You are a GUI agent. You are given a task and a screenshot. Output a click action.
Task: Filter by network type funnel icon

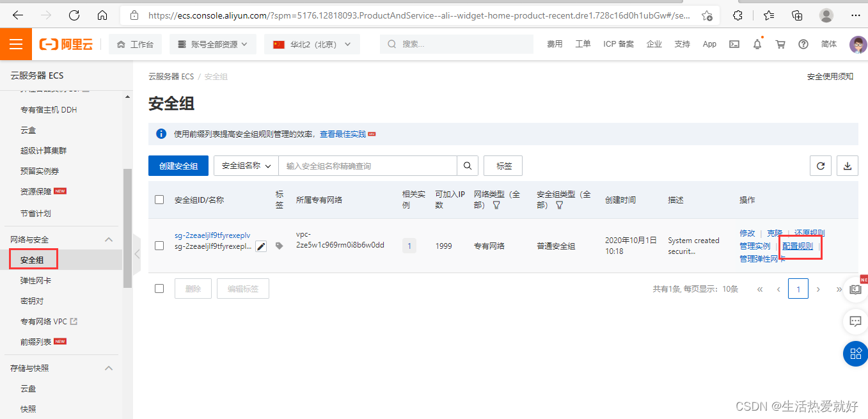coord(496,205)
